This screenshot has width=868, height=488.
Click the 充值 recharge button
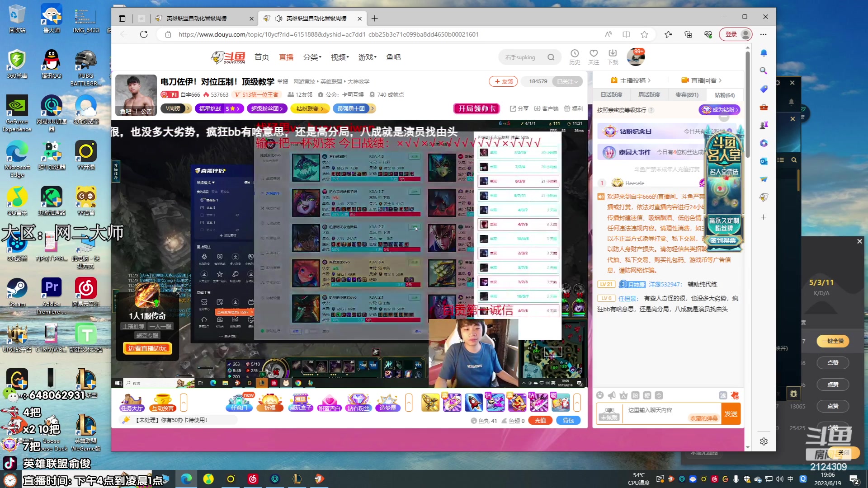pyautogui.click(x=540, y=420)
